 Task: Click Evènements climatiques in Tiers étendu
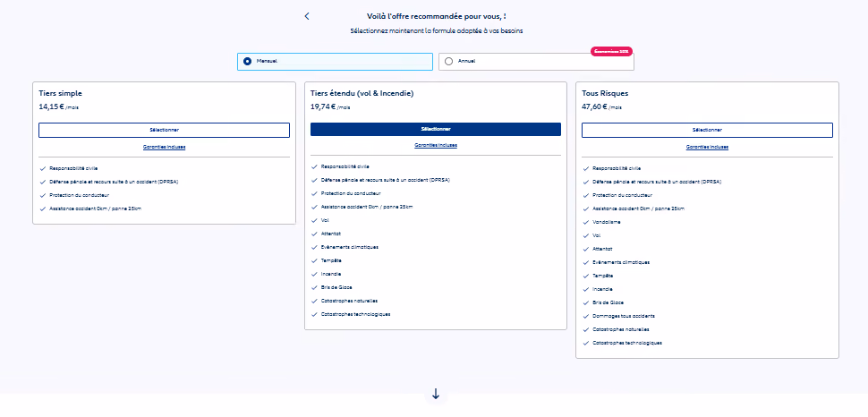(350, 247)
